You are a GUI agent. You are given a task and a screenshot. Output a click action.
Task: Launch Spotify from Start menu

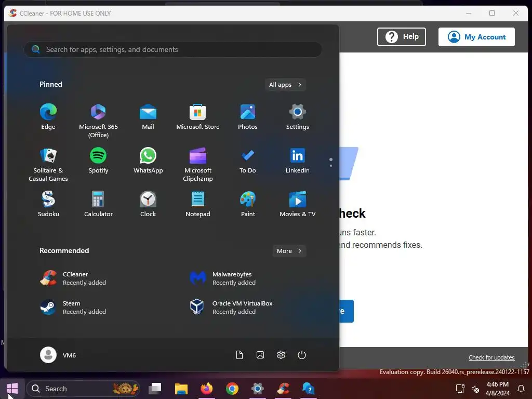coord(98,161)
